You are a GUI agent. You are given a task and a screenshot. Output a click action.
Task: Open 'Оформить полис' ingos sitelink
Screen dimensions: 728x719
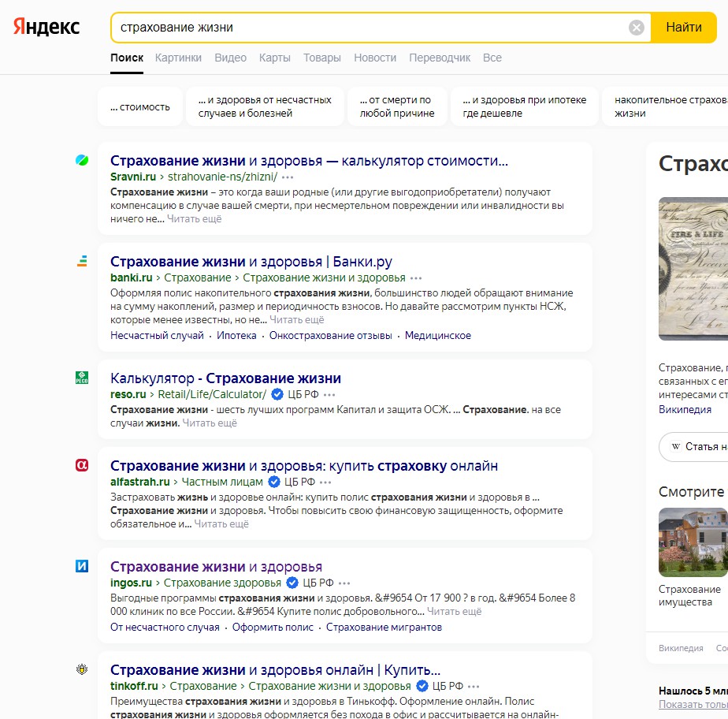273,627
